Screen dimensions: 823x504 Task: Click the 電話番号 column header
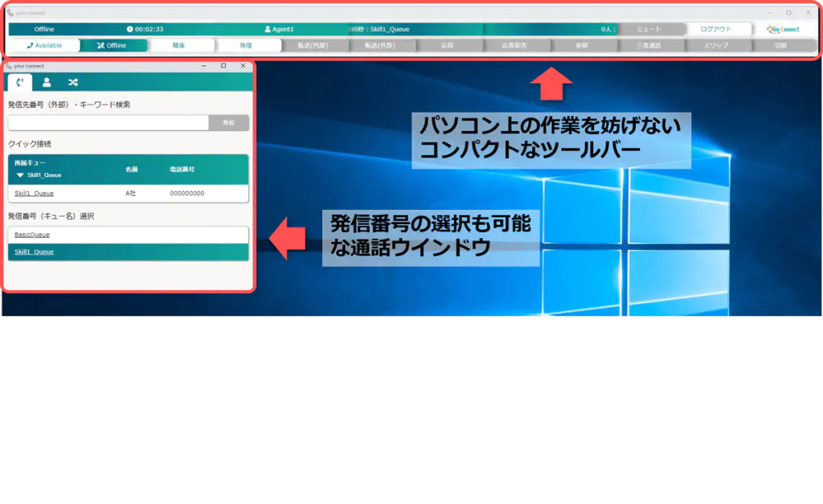(182, 169)
